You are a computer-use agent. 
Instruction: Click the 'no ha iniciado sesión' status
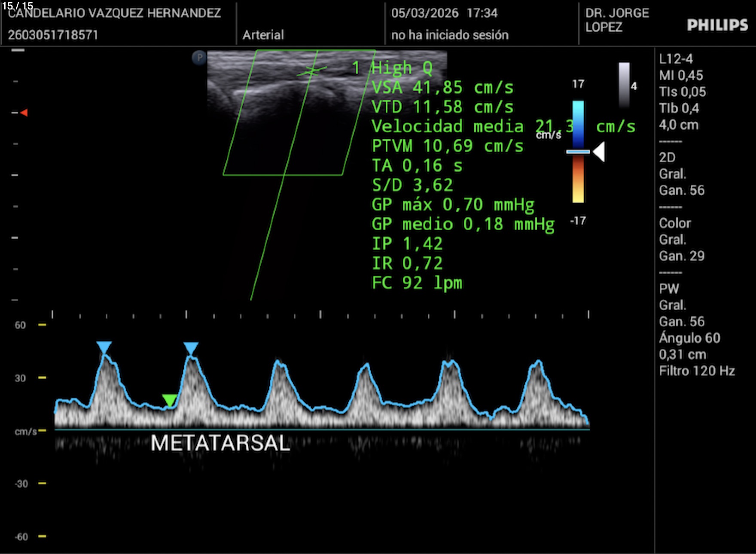(449, 35)
